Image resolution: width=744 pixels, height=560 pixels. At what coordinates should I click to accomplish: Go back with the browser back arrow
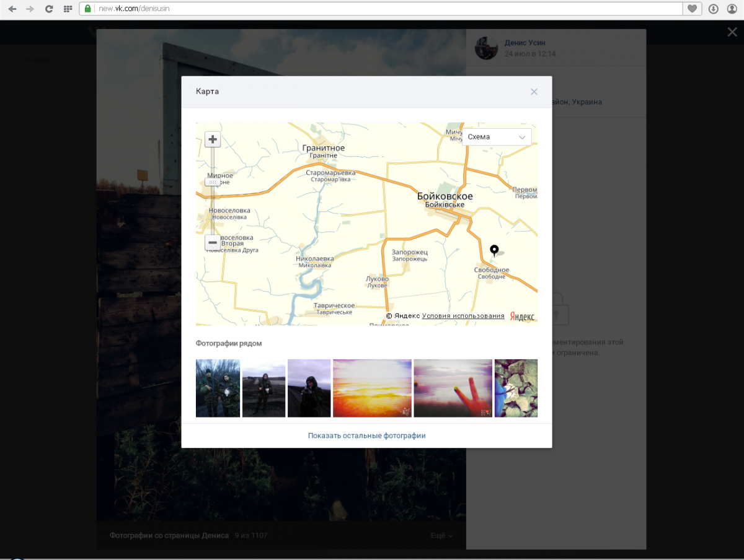[12, 9]
